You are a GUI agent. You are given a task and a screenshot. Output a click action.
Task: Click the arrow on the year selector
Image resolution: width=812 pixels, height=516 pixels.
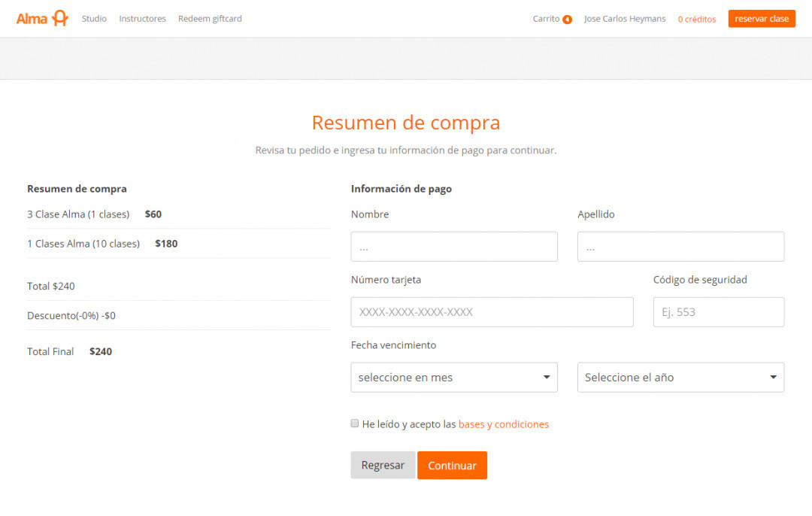click(773, 378)
